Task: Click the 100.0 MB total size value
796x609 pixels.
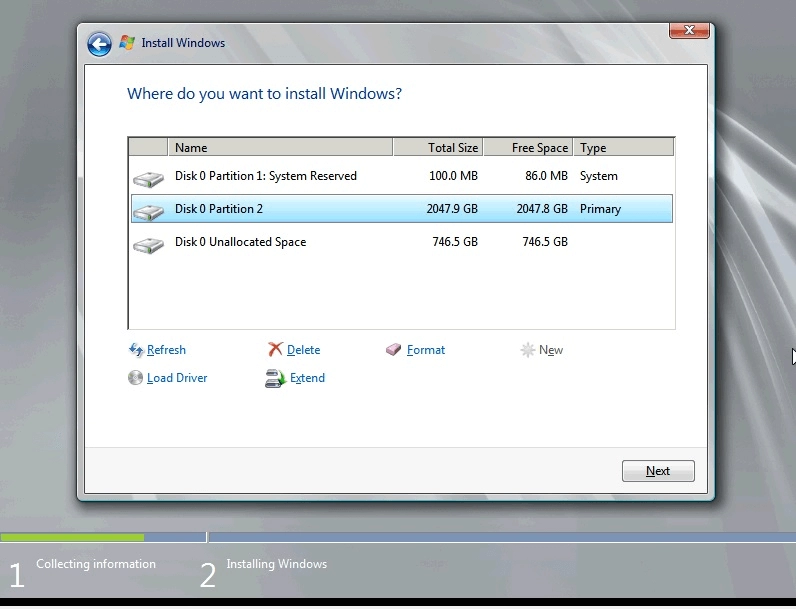Action: [453, 176]
